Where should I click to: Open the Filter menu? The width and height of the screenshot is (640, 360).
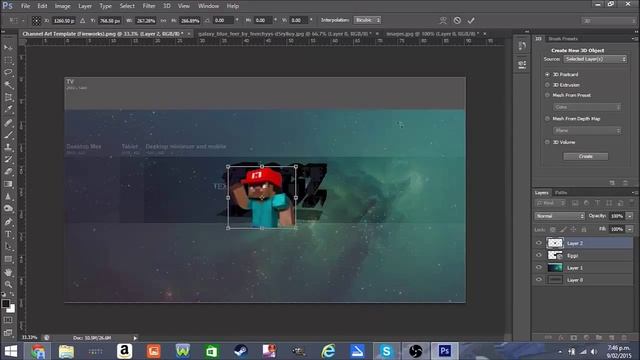149,6
